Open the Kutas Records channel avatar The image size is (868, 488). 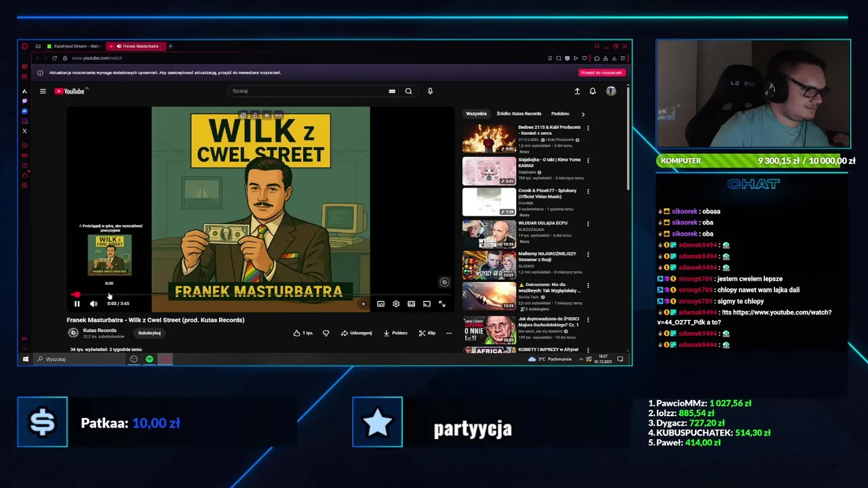(x=73, y=332)
